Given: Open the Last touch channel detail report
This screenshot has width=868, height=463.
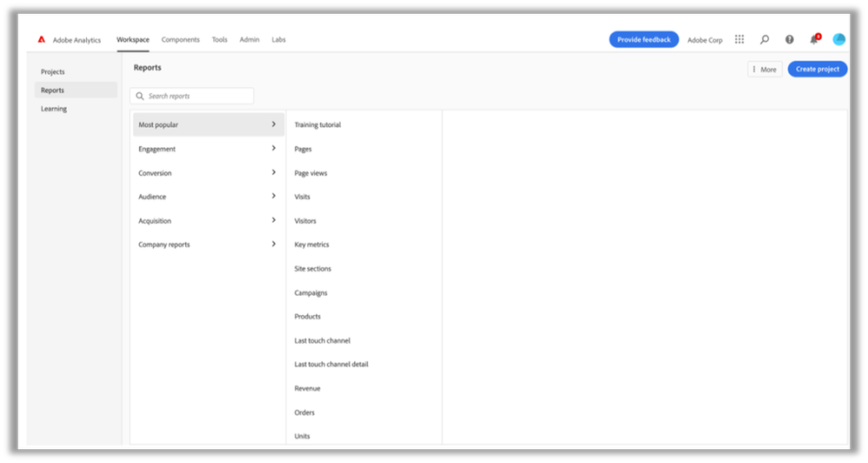Looking at the screenshot, I should 331,365.
